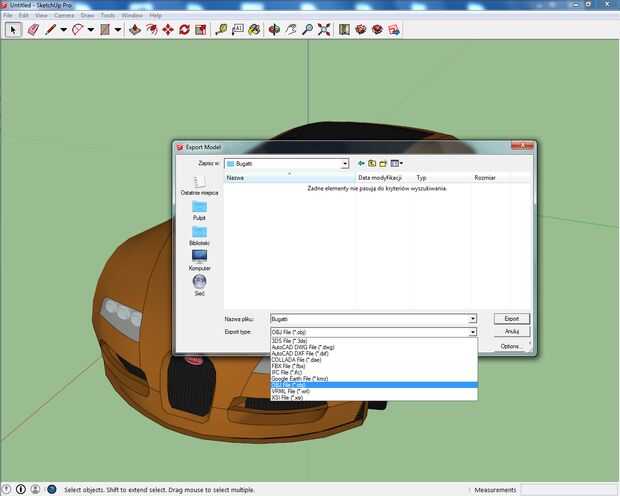Screen dimensions: 620x496
Task: Select the Rotate tool
Action: click(x=184, y=30)
